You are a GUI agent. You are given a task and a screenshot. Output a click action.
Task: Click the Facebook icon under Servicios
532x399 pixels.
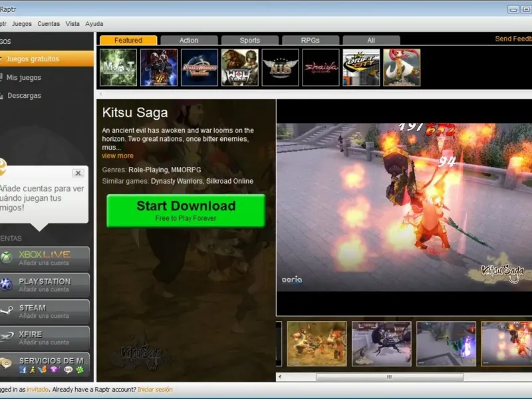click(23, 370)
